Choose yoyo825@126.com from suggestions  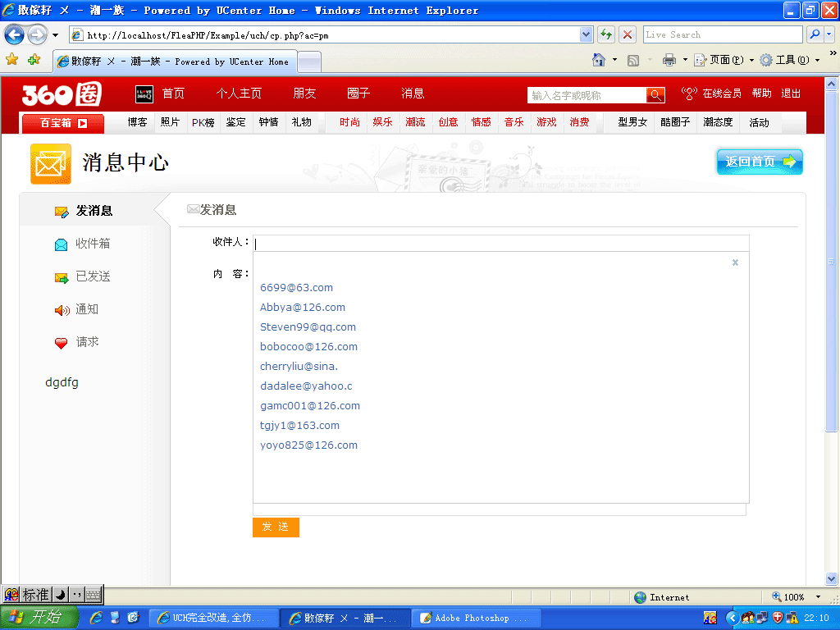coord(308,445)
